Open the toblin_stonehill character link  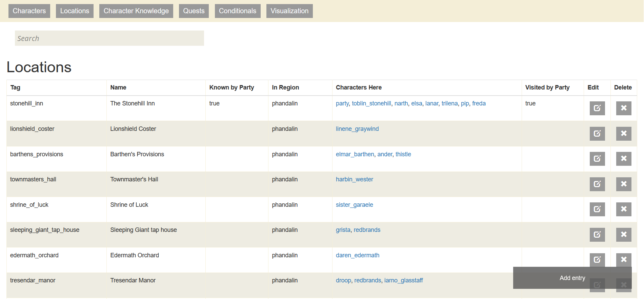pos(371,103)
